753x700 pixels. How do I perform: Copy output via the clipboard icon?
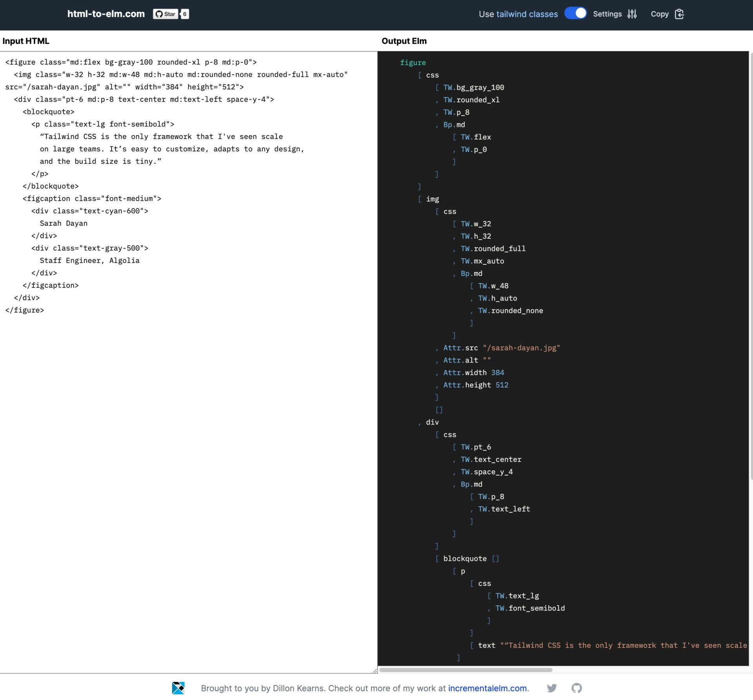click(680, 14)
